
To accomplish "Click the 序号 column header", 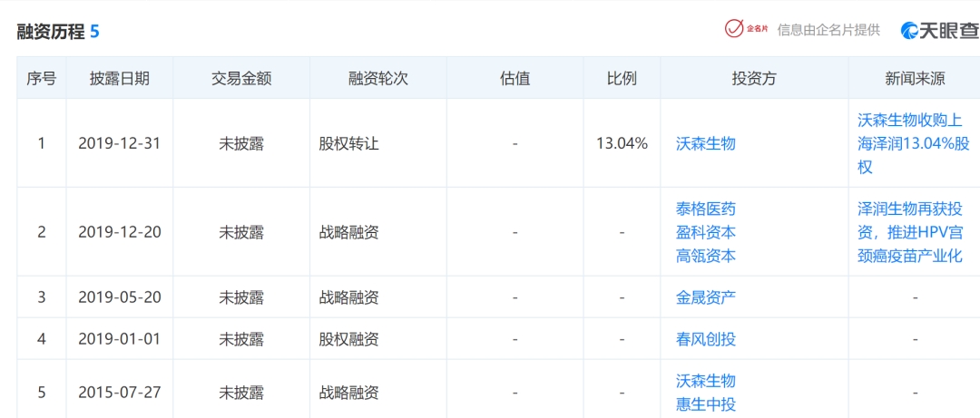I will pos(41,78).
